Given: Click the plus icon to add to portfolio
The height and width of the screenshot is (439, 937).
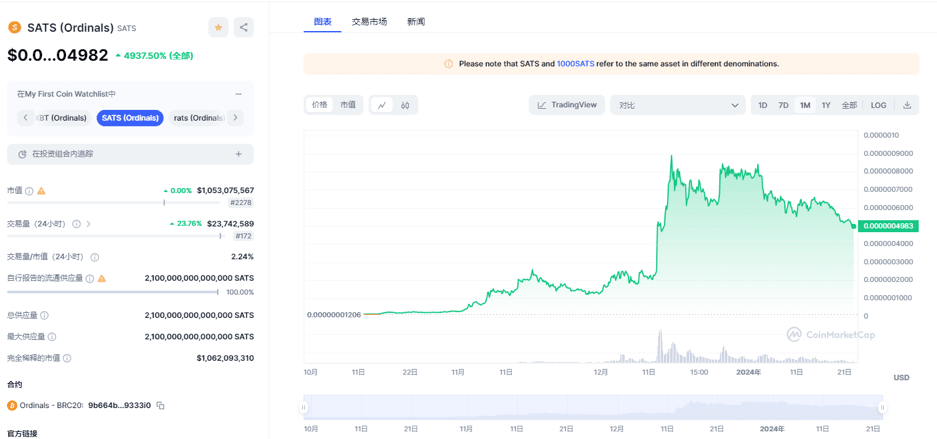Looking at the screenshot, I should click(x=238, y=154).
